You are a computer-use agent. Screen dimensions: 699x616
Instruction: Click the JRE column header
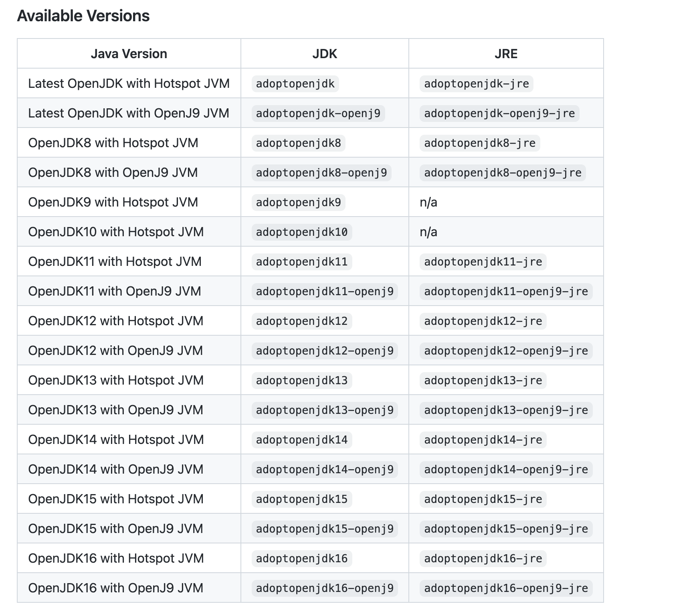[506, 54]
